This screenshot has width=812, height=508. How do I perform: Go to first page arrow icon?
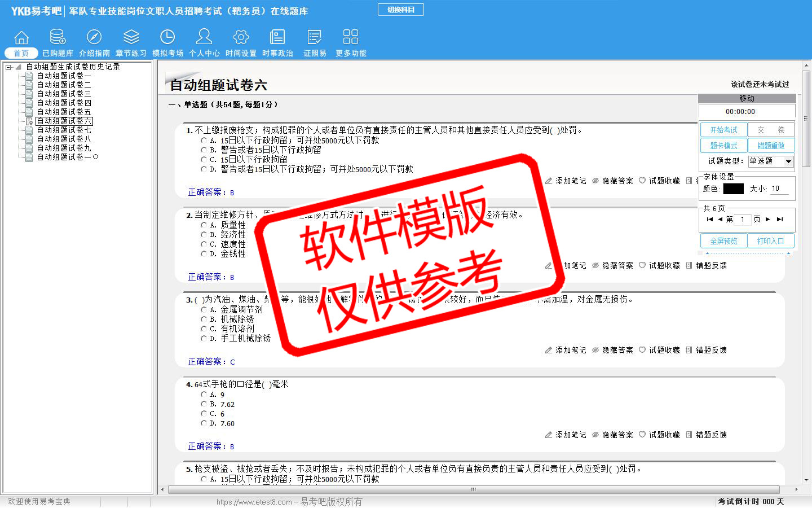(x=709, y=219)
